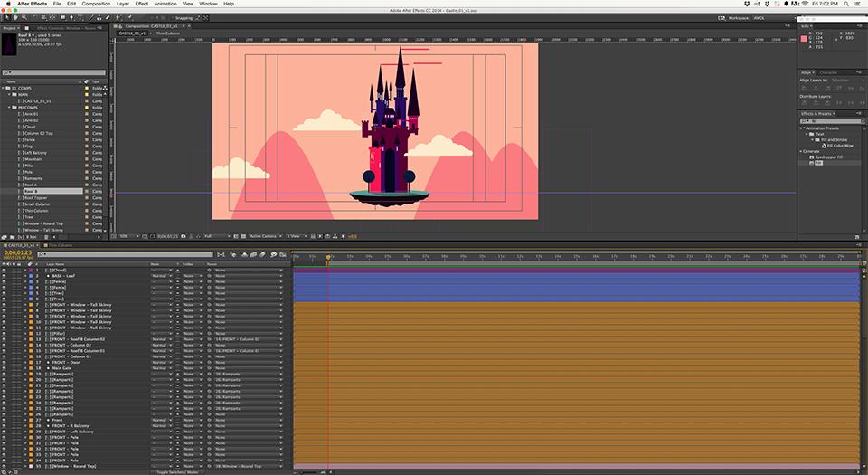Toggle visibility of layer 12 [Pillar]
Screen dimensions: 868x475
4,333
